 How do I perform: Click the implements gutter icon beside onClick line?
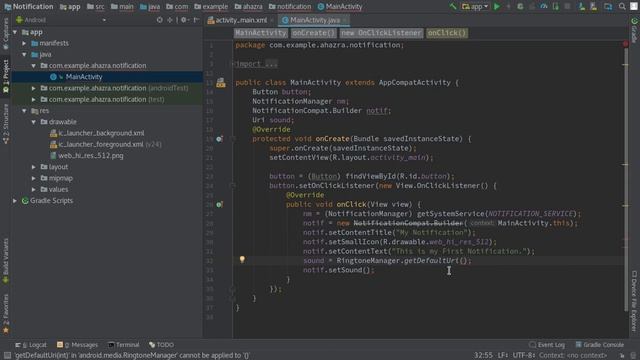(220, 204)
